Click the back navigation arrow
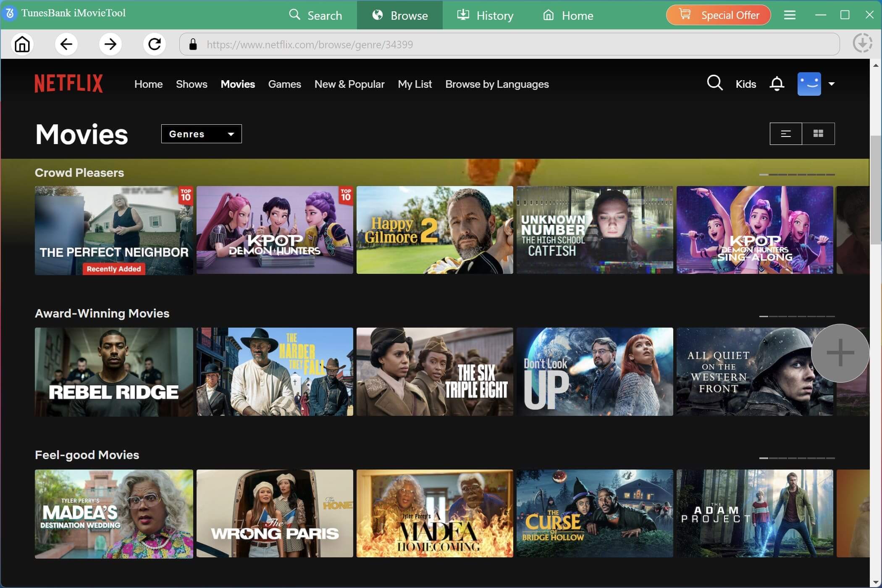The width and height of the screenshot is (882, 588). click(x=66, y=44)
